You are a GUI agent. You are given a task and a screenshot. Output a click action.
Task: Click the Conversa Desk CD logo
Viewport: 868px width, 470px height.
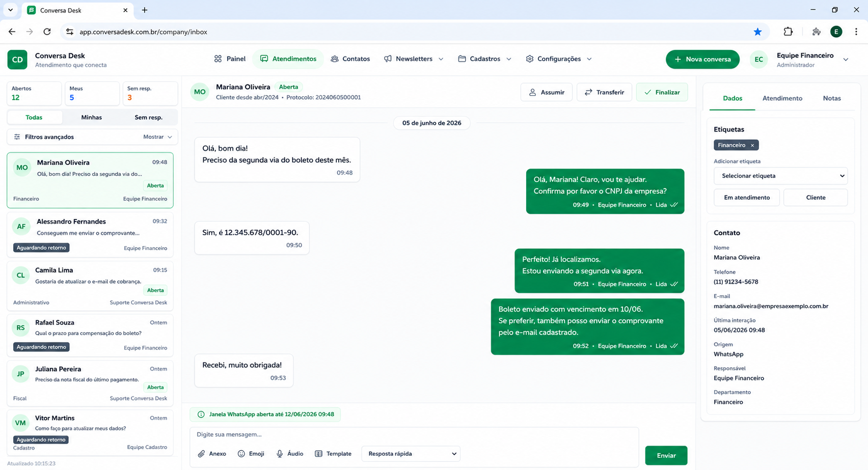click(x=17, y=60)
